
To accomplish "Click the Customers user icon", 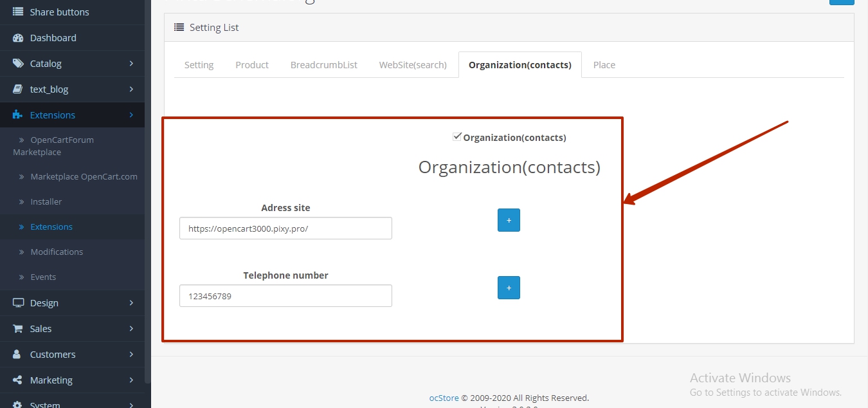I will pos(18,355).
